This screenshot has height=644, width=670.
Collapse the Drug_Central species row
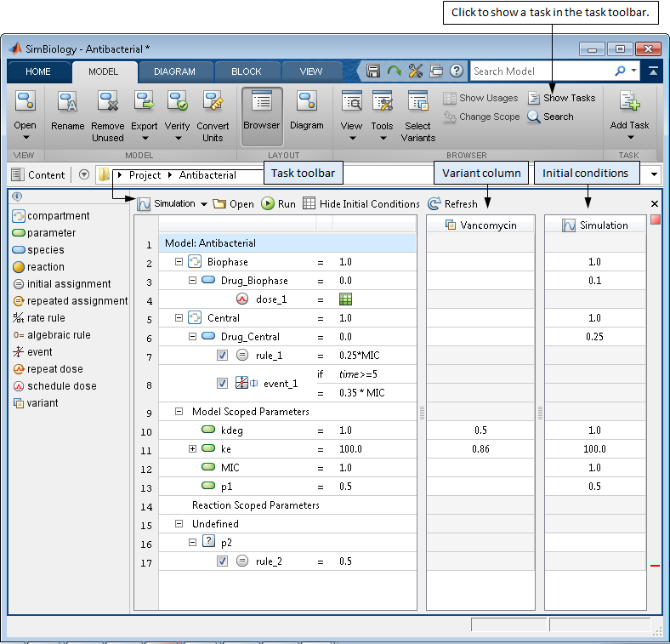pos(193,337)
